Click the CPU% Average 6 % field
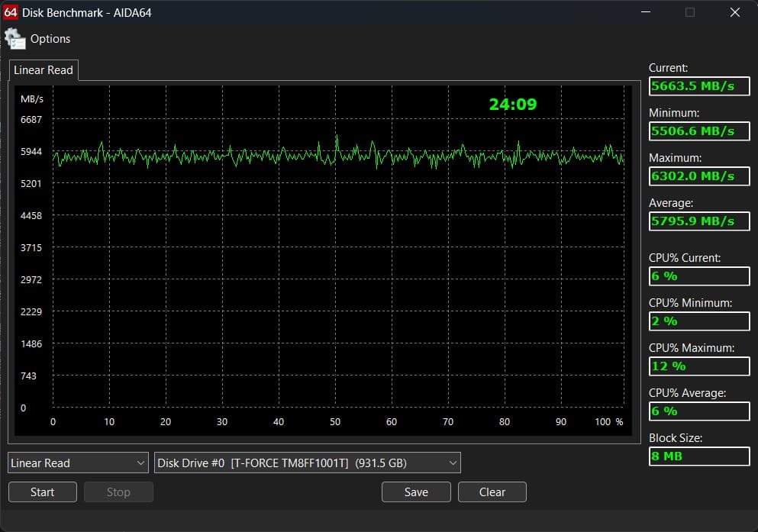This screenshot has height=532, width=758. 699,411
